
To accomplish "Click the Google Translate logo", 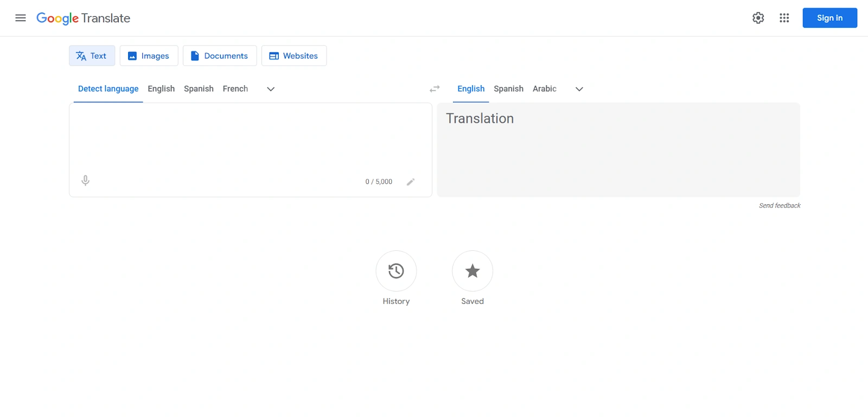I will pyautogui.click(x=84, y=18).
